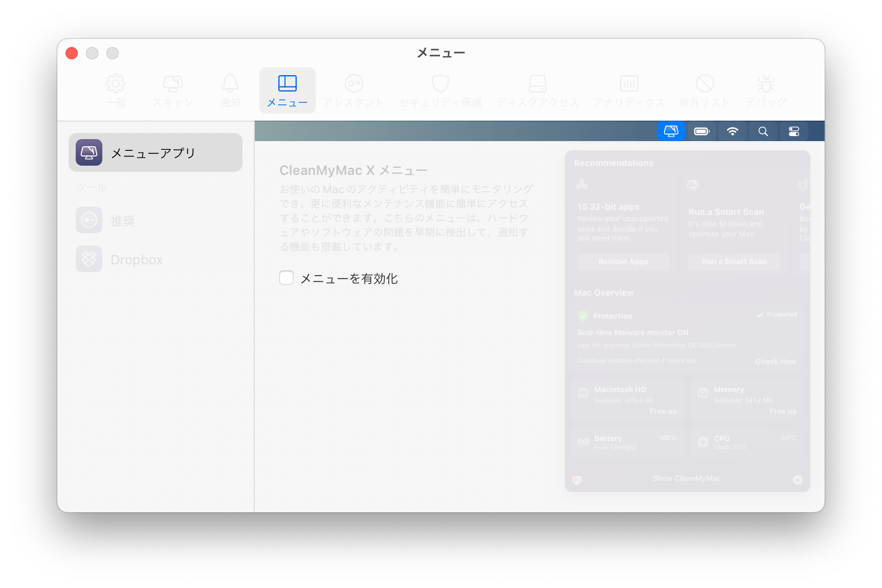Click Free up under Memory
This screenshot has height=588, width=882.
pyautogui.click(x=783, y=411)
